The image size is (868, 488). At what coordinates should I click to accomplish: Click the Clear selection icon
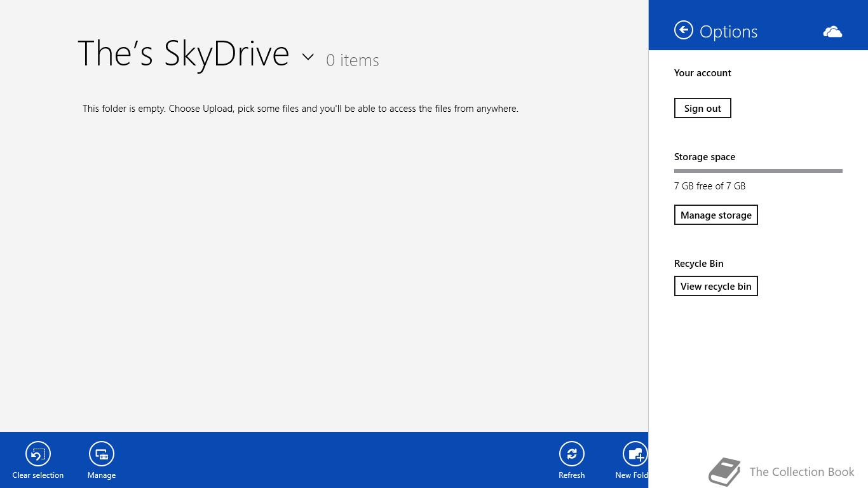(x=38, y=454)
